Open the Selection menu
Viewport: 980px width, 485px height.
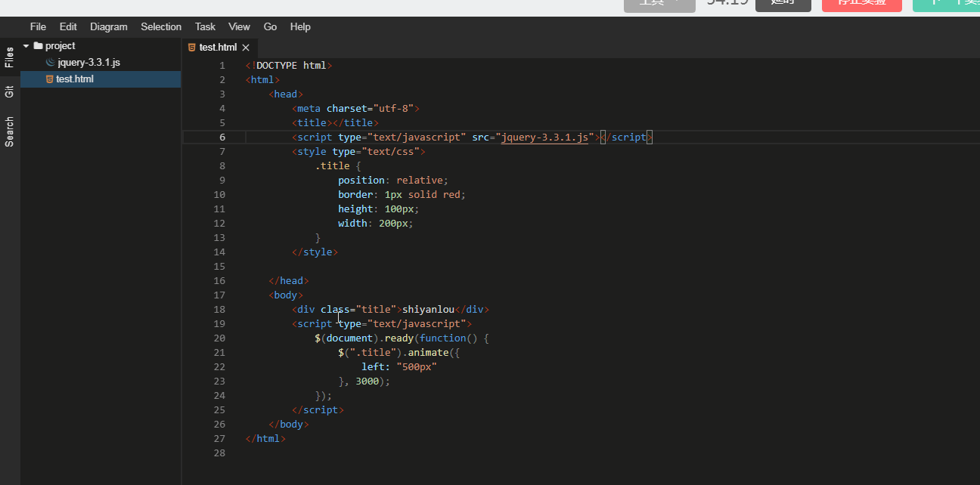point(161,26)
